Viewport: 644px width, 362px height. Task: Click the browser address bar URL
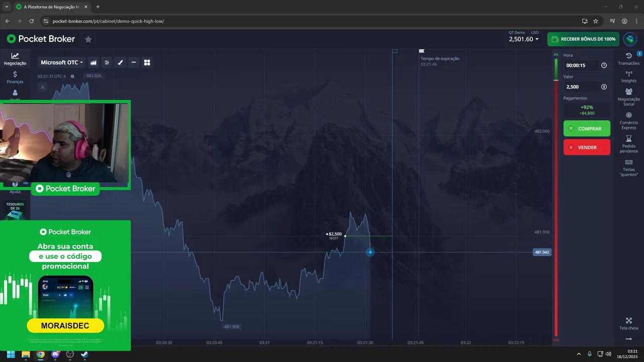108,21
